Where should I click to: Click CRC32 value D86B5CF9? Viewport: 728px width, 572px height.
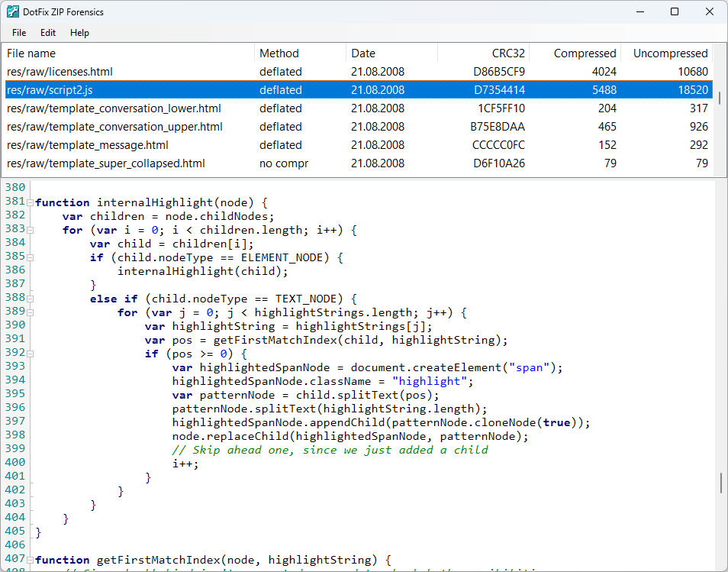pyautogui.click(x=499, y=72)
